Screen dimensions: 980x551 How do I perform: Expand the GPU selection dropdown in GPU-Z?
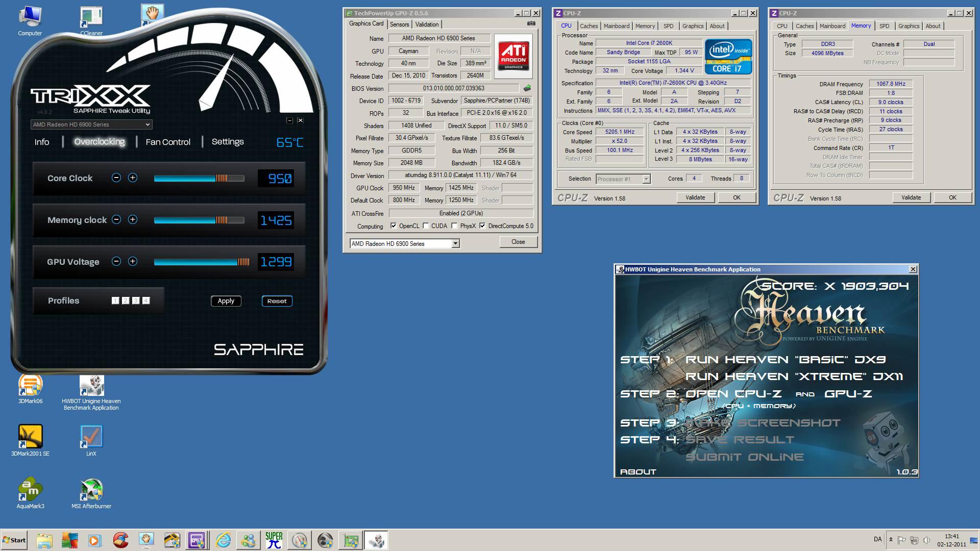pos(455,244)
